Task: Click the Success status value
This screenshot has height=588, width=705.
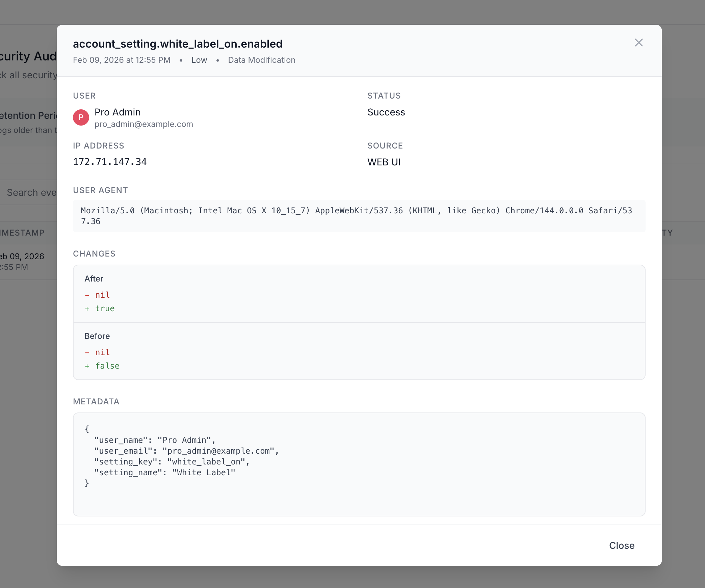Action: click(x=386, y=112)
